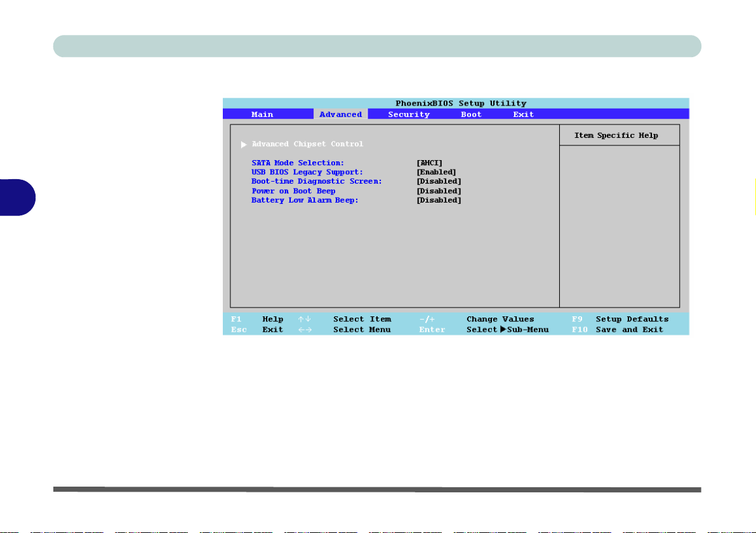The image size is (756, 533).
Task: Expand Advanced Chipset Control arrow
Action: click(244, 144)
